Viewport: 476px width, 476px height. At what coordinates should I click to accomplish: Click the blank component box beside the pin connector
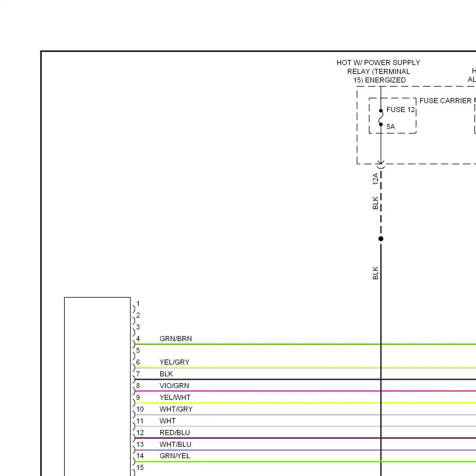[x=97, y=387]
